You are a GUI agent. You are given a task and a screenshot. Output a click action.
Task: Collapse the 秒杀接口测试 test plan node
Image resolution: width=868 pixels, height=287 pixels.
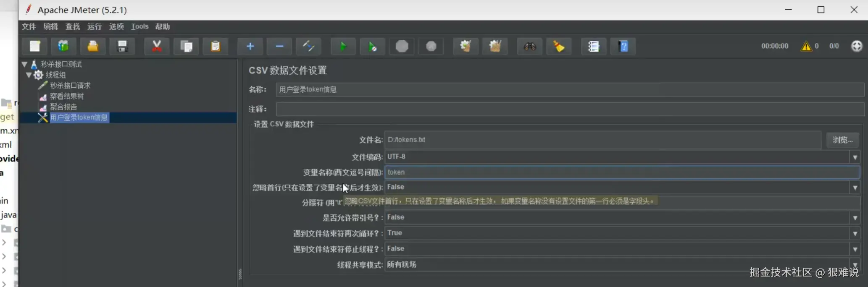[24, 64]
